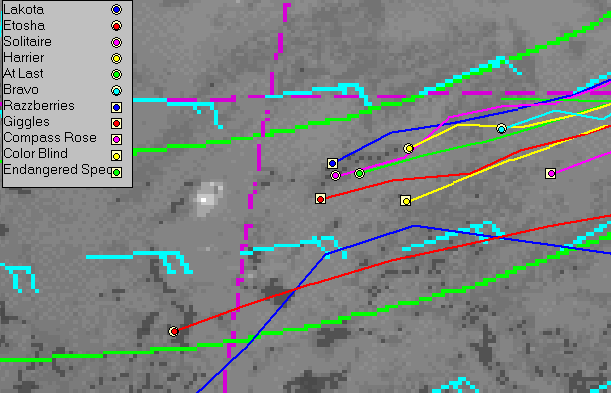Select Giggles red square symbol in legend

point(116,123)
